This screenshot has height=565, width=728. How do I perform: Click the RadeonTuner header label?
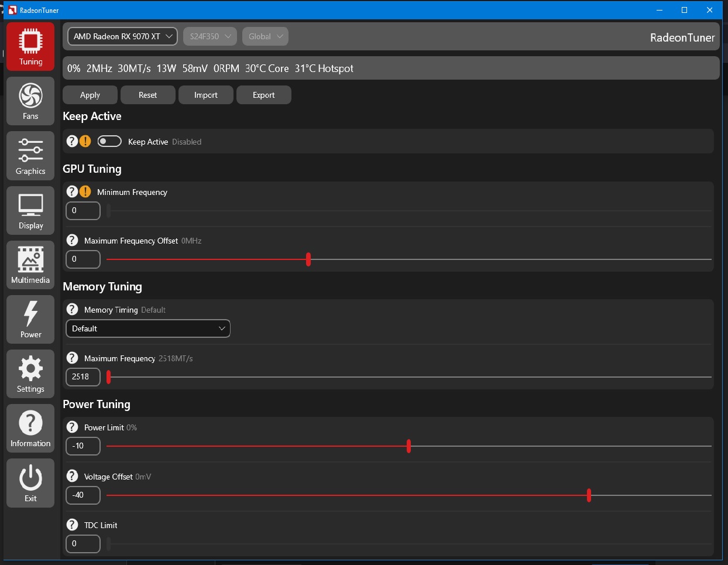pyautogui.click(x=682, y=37)
